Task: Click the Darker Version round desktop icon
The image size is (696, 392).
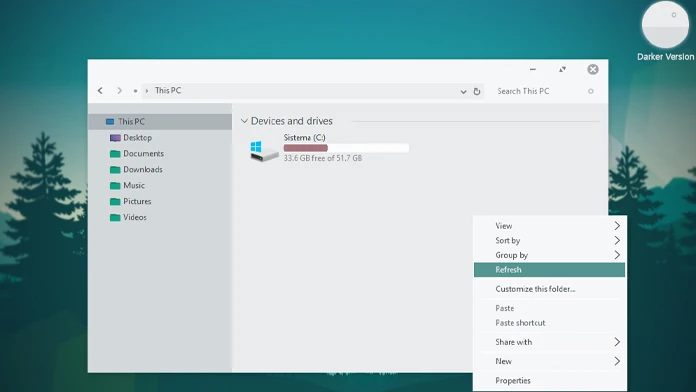Action: tap(665, 25)
